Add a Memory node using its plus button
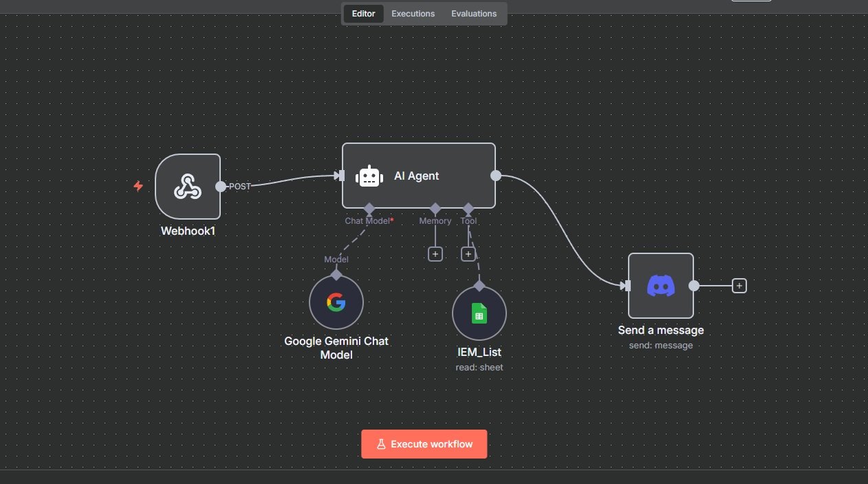This screenshot has height=484, width=868. pos(435,253)
